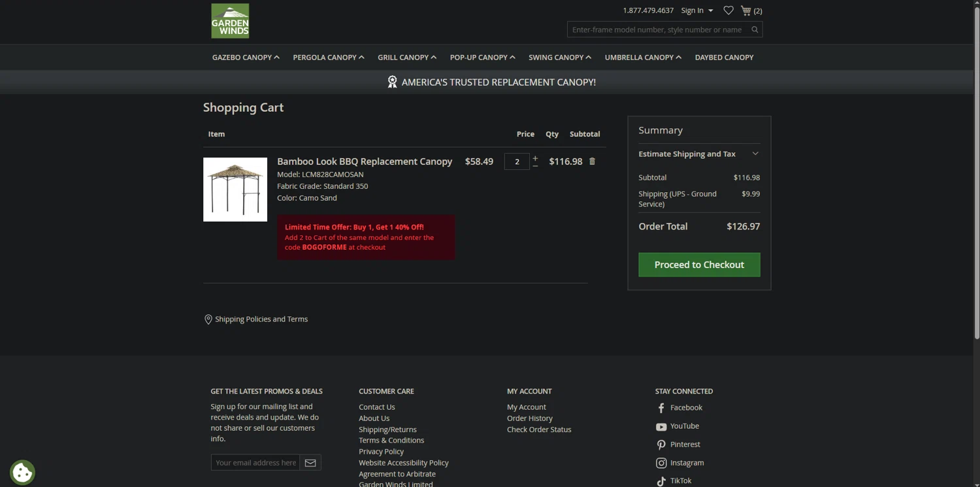Click Proceed to Checkout button
This screenshot has height=487, width=980.
[699, 265]
